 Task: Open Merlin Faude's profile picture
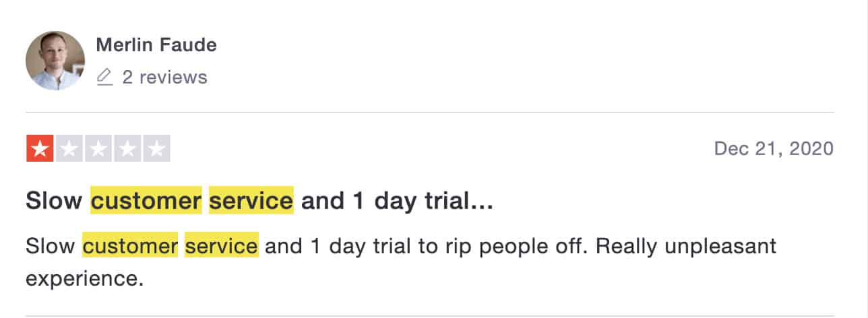55,61
